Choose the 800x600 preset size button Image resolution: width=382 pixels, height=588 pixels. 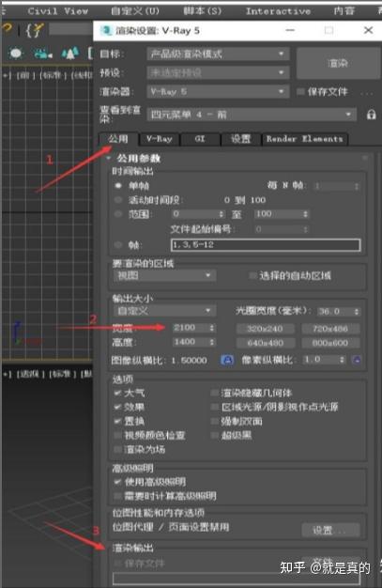(x=330, y=343)
